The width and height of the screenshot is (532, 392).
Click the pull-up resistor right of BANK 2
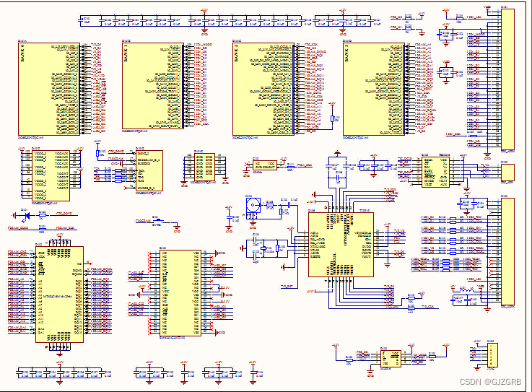coord(332,119)
